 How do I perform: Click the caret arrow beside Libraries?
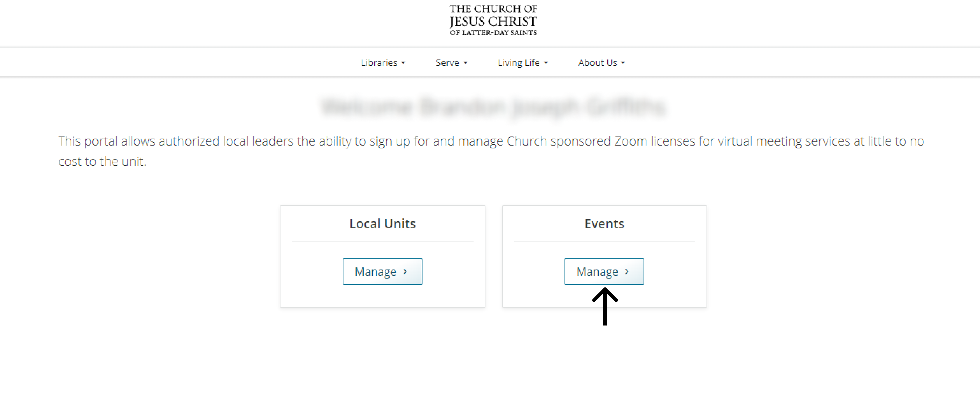click(403, 63)
